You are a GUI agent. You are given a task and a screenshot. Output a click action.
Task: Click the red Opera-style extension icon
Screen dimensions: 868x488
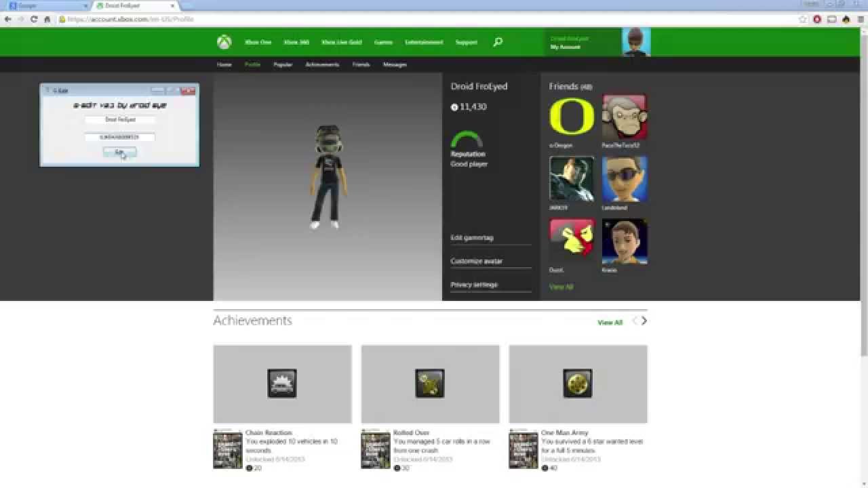click(x=817, y=19)
